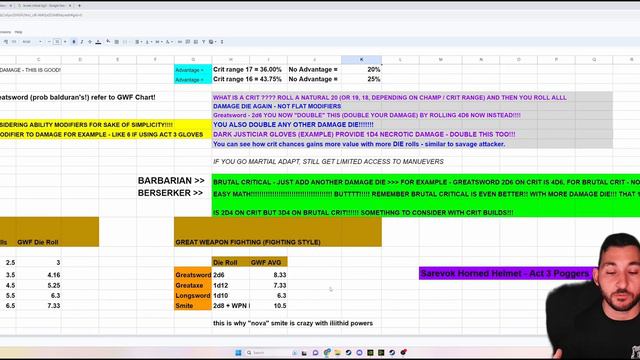This screenshot has width=640, height=360.
Task: Open the vertical align dropdown
Action: click(x=149, y=42)
